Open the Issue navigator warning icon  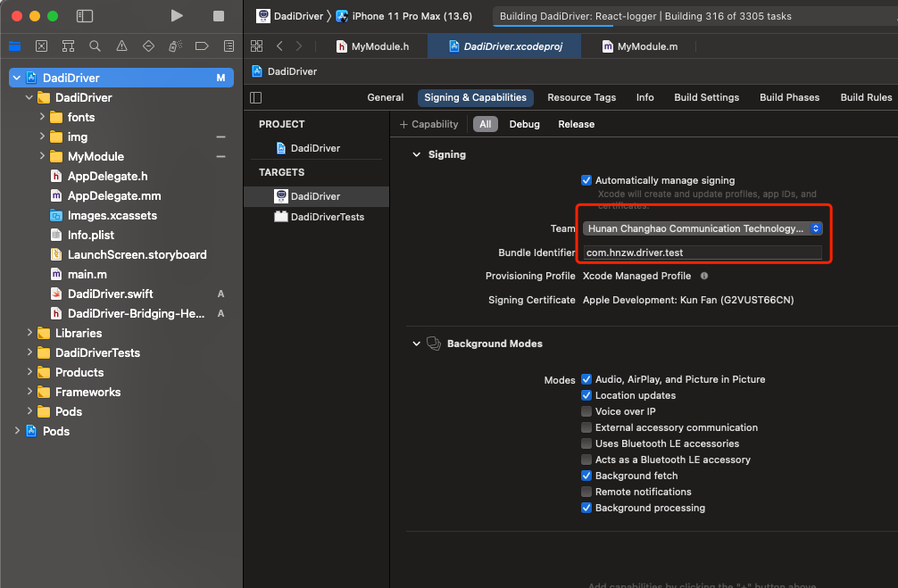point(122,46)
